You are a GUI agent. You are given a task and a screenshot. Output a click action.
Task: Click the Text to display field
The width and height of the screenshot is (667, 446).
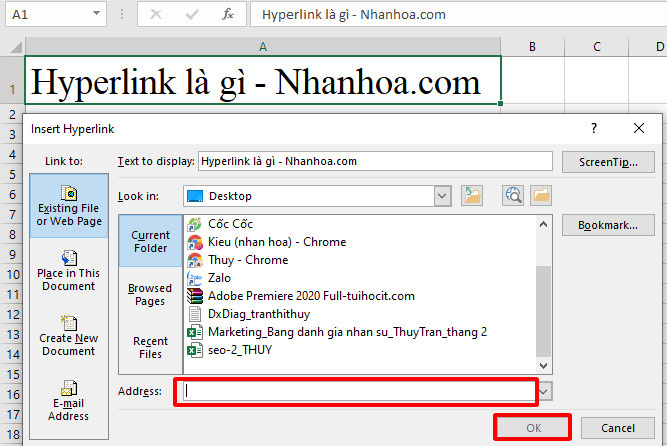[x=375, y=161]
